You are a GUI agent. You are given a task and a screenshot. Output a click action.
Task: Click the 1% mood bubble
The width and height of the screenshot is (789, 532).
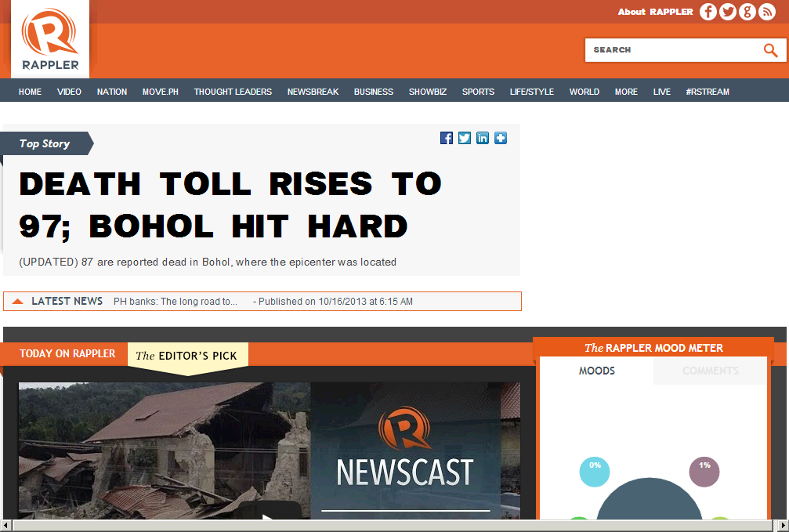[704, 472]
